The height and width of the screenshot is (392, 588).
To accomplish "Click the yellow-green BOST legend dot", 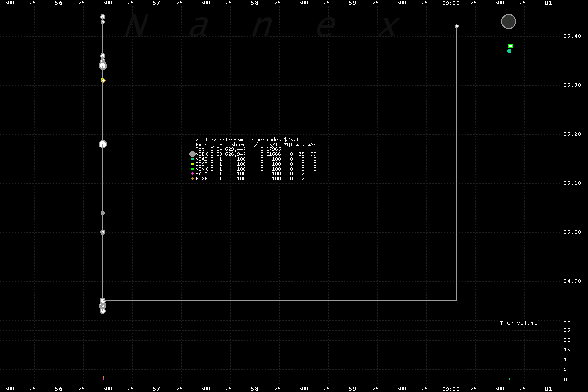I will tap(192, 164).
